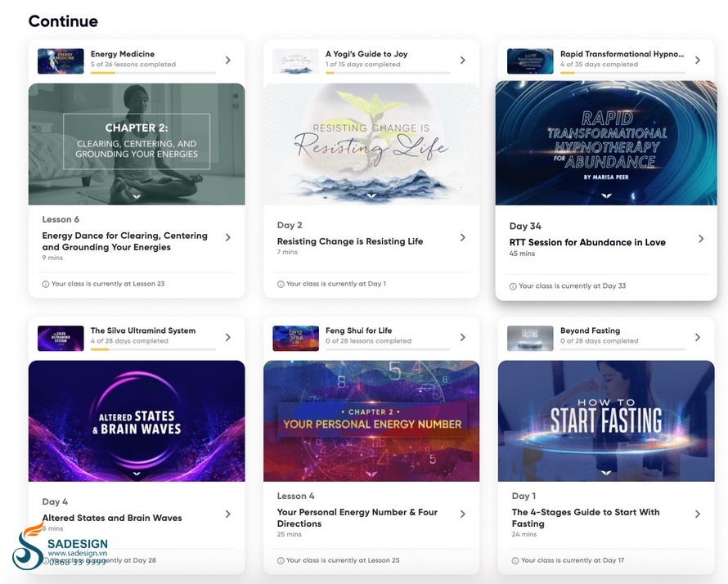Click the 'Day 34' label

(x=525, y=227)
